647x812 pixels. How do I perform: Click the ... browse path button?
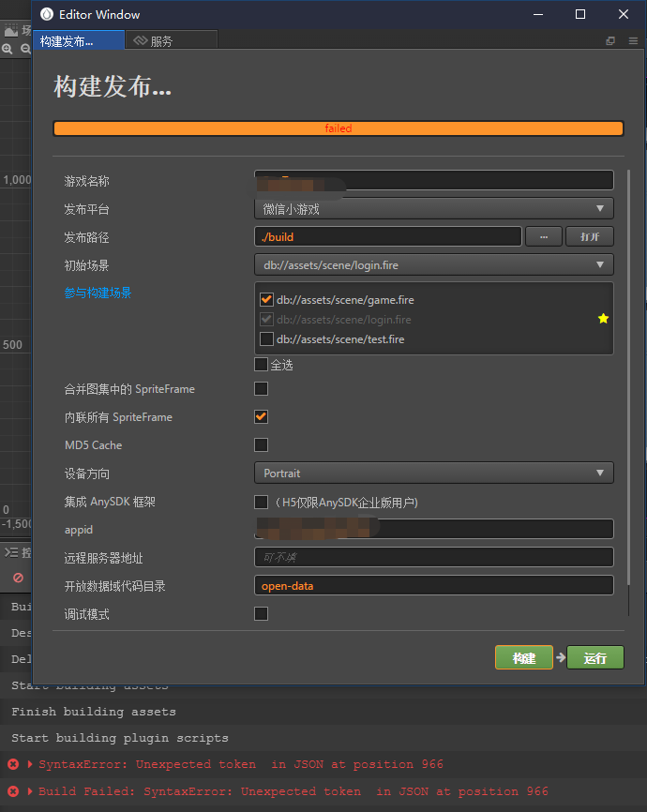click(x=544, y=236)
